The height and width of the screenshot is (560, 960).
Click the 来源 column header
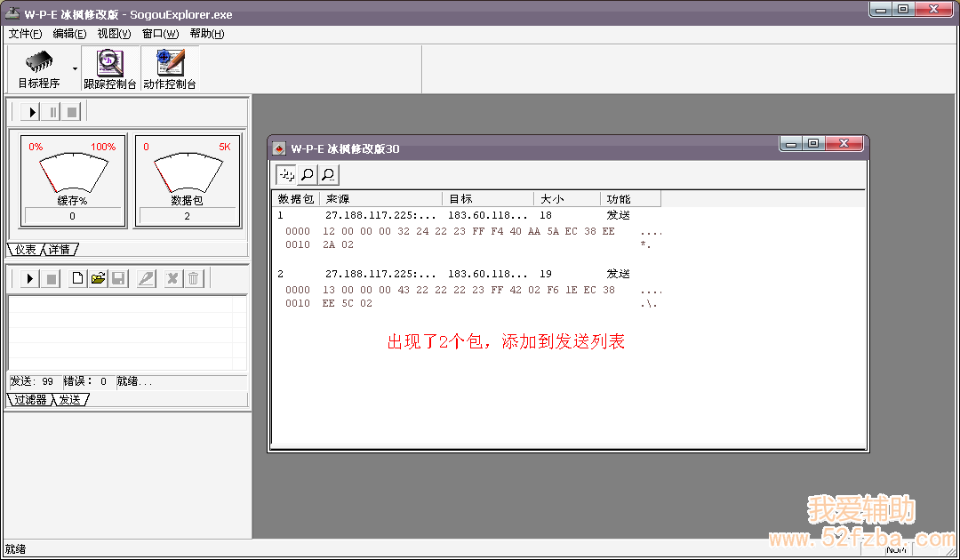(x=380, y=199)
